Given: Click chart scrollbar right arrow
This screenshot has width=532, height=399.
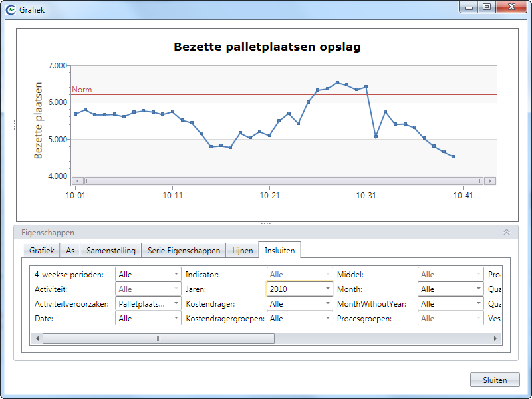Looking at the screenshot, I should pos(490,181).
